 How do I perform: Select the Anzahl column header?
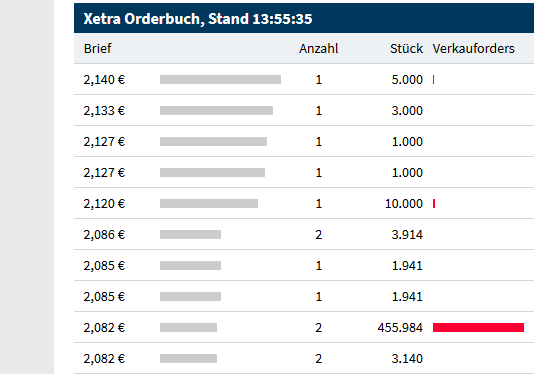click(x=318, y=48)
